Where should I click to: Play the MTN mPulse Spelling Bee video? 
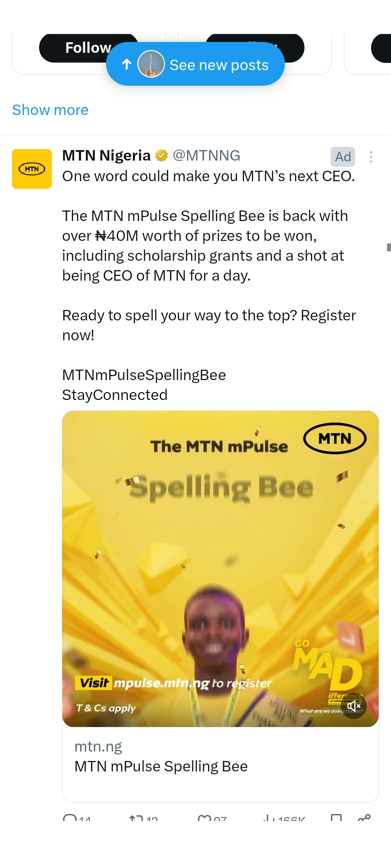click(x=220, y=569)
